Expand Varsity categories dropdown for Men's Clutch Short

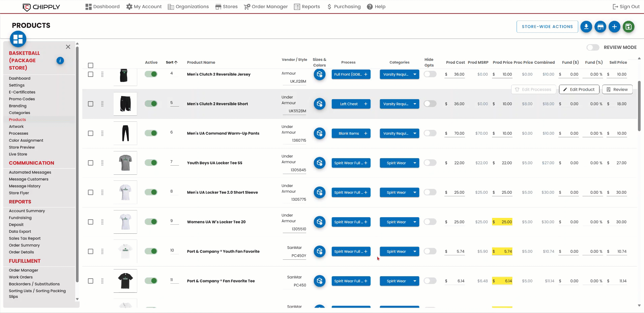pos(415,104)
